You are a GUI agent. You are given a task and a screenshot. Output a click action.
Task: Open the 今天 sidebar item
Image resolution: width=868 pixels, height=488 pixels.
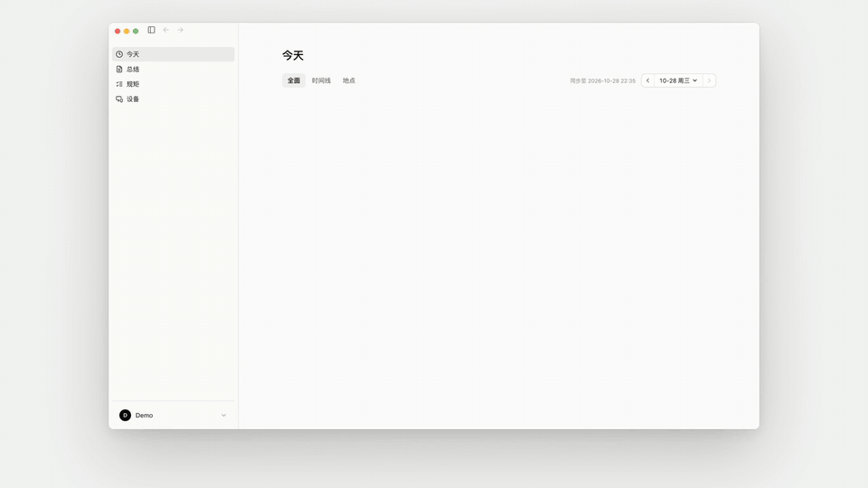point(174,54)
